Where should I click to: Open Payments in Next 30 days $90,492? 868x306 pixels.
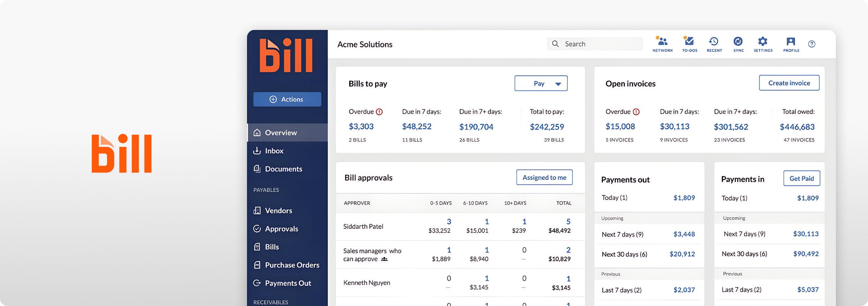coord(806,254)
